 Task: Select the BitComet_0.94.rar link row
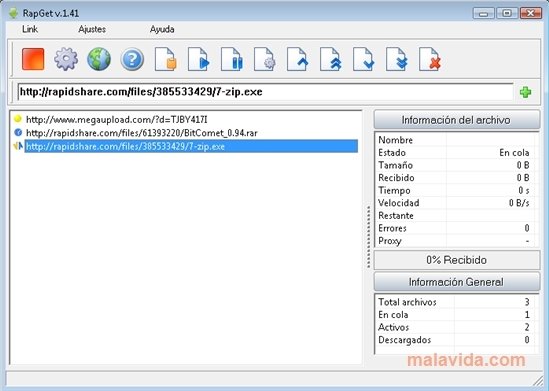click(142, 133)
